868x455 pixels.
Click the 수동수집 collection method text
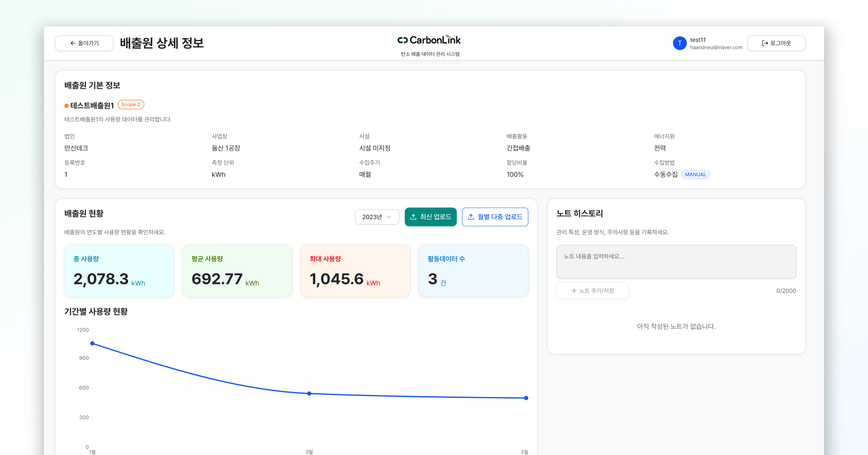[665, 174]
